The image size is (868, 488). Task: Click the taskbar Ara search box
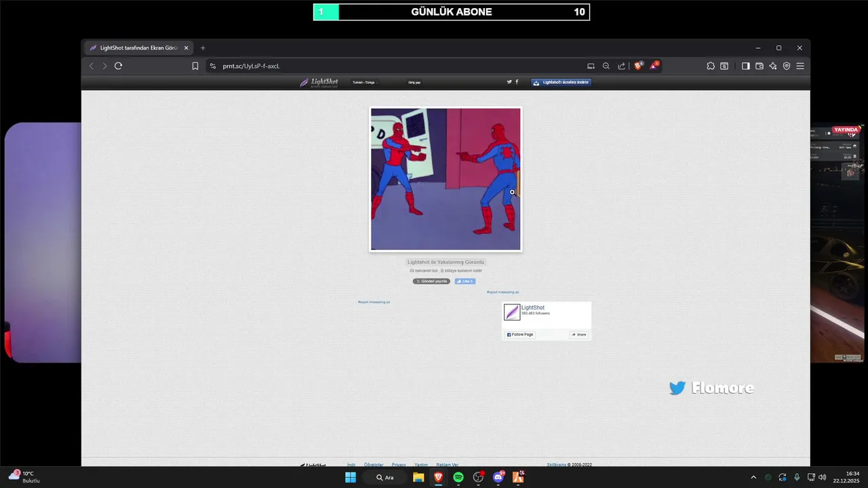pyautogui.click(x=386, y=477)
